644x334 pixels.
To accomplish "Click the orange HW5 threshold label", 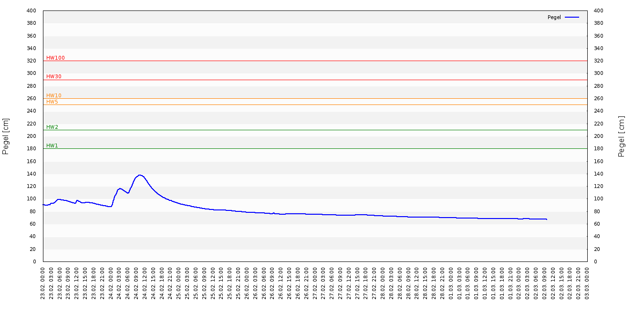I will 52,102.
